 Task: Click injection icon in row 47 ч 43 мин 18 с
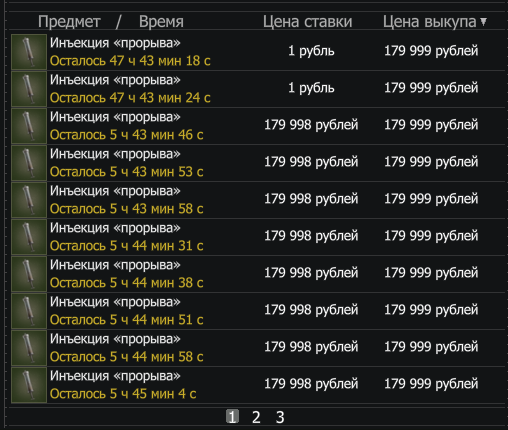coord(29,52)
